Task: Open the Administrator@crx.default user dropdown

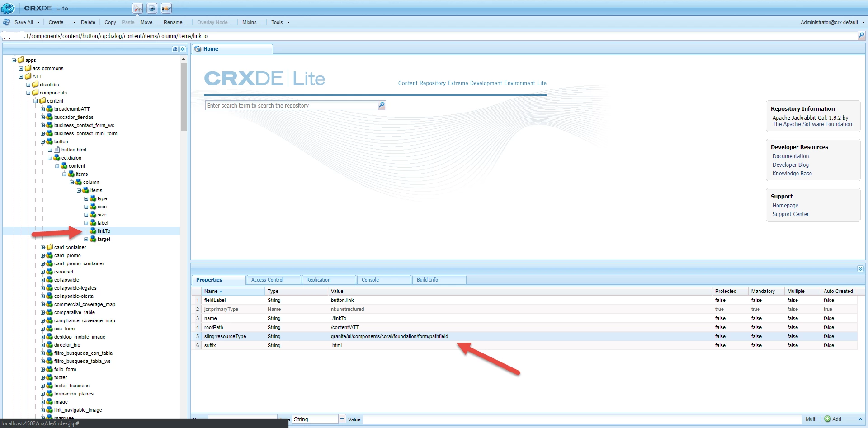Action: [832, 22]
